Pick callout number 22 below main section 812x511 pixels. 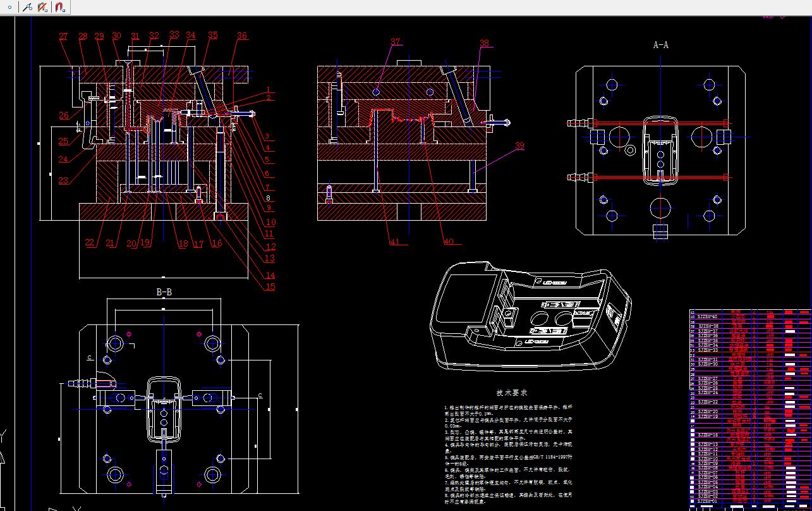click(90, 243)
